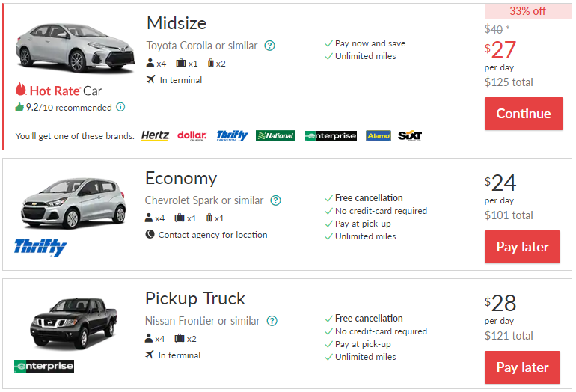576x392 pixels.
Task: Click the help icon next to Chevrolet Spark
Action: point(275,200)
